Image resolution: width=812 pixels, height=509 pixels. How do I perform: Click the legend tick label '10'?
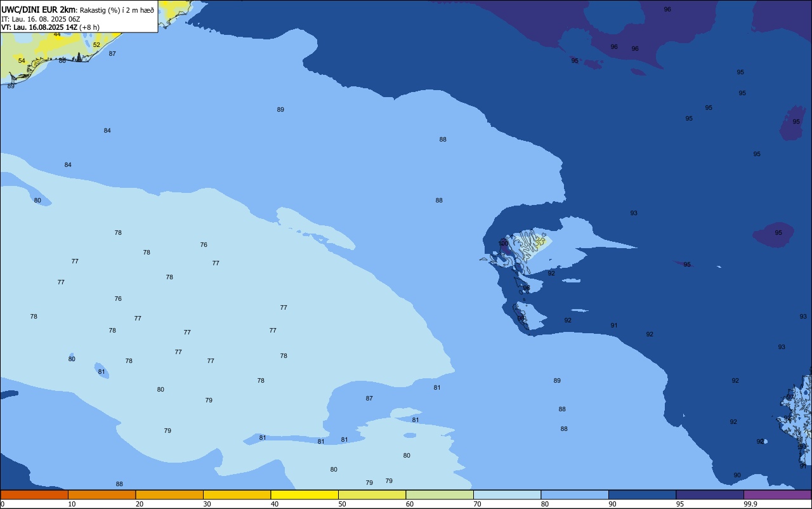point(72,504)
